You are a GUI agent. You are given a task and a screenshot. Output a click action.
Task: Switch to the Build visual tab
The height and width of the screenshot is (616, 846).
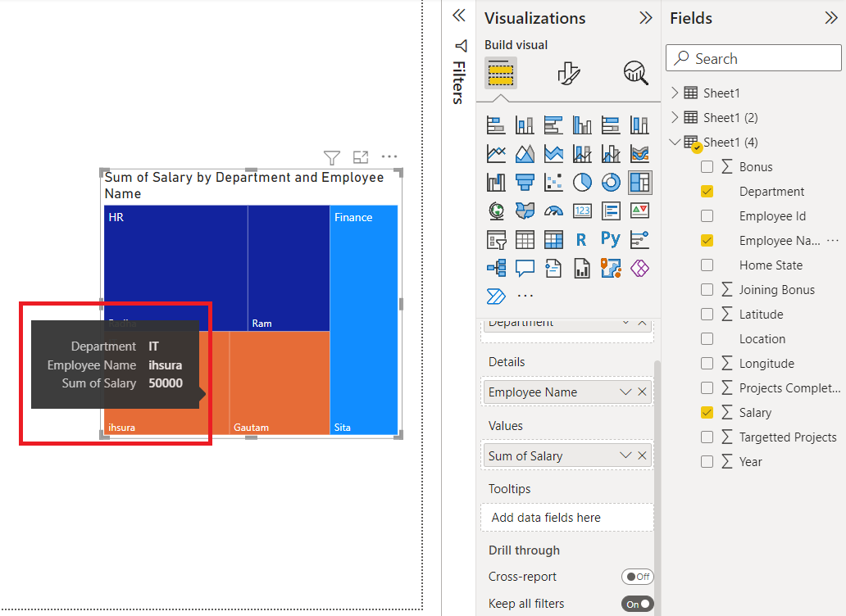pyautogui.click(x=500, y=73)
